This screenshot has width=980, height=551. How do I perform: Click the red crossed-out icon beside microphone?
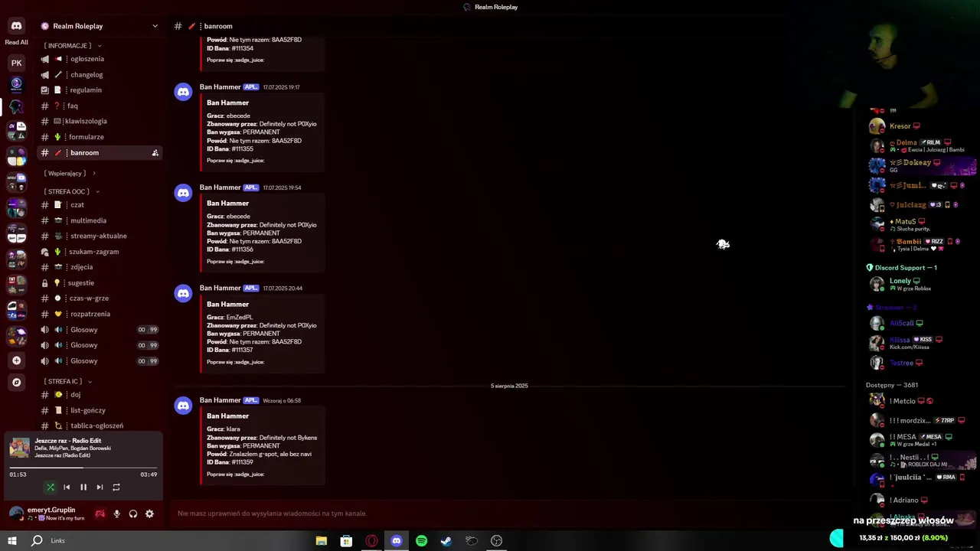[100, 514]
